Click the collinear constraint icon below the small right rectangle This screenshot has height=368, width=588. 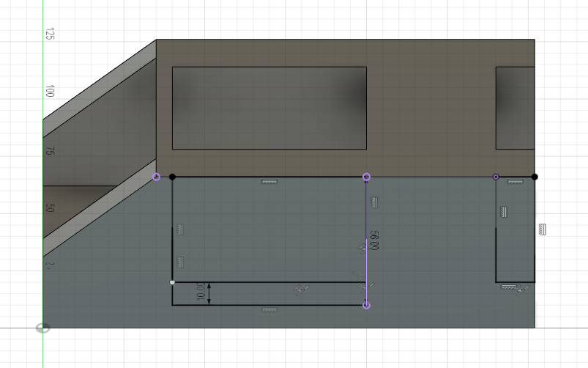522,290
